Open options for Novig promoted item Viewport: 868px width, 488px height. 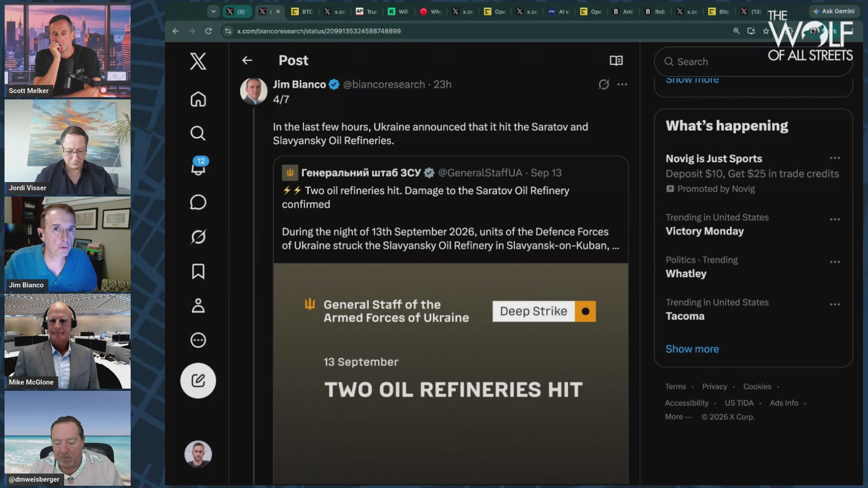835,158
